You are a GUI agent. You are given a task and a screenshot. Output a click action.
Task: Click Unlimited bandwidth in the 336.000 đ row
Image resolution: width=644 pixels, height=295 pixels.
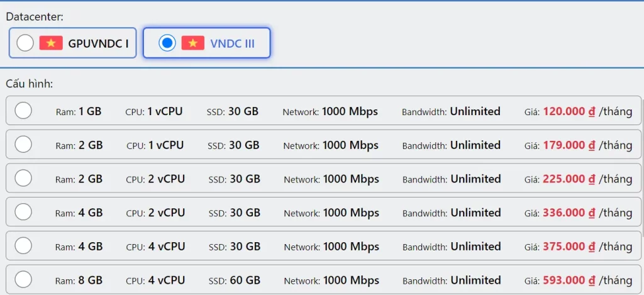(475, 213)
